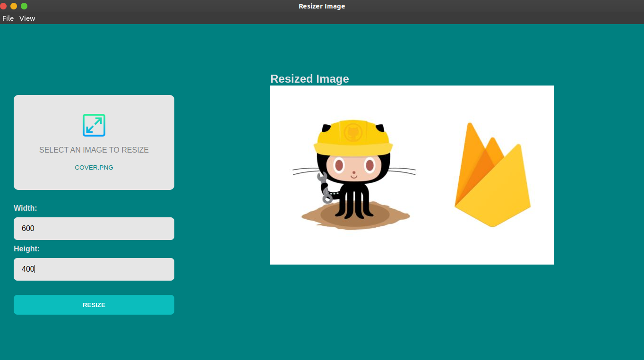Click the COVER.PNG file name
Image resolution: width=644 pixels, height=360 pixels.
pos(94,167)
